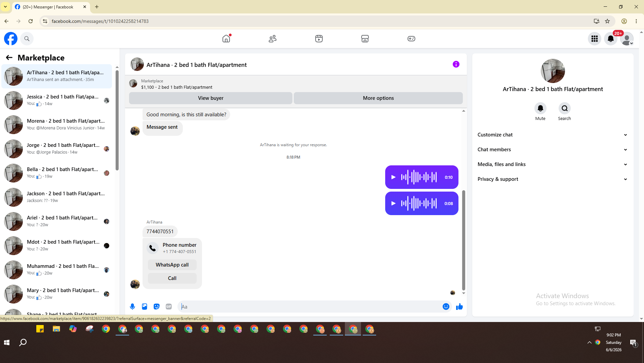Search in conversation using the Search icon
Image resolution: width=644 pixels, height=363 pixels.
tap(565, 108)
